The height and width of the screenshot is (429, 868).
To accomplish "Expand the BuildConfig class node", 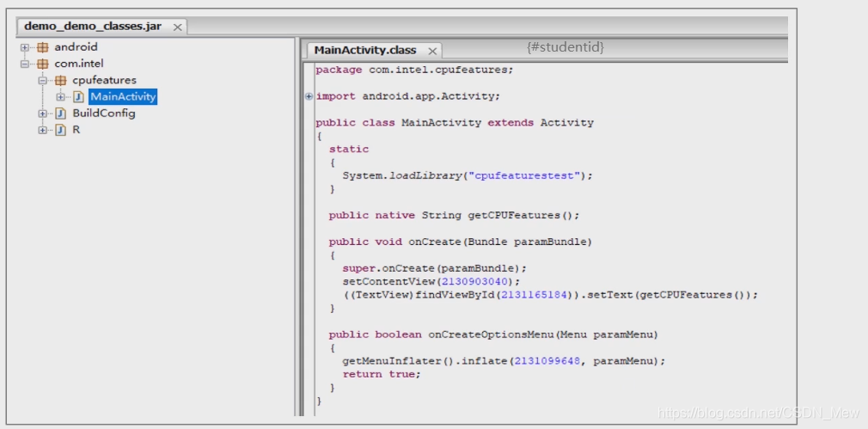I will point(42,114).
